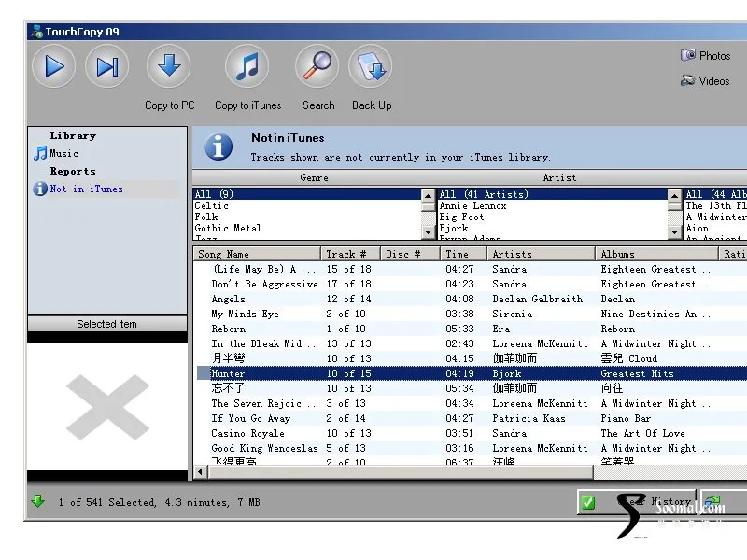Select song Angels
The height and width of the screenshot is (560, 747).
[x=228, y=299]
